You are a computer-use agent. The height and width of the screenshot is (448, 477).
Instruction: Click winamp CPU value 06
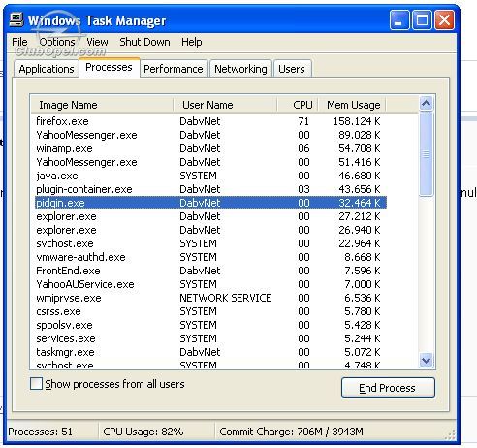(x=303, y=148)
